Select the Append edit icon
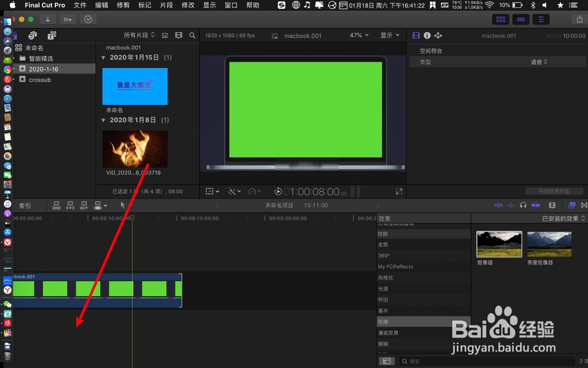 [x=83, y=205]
